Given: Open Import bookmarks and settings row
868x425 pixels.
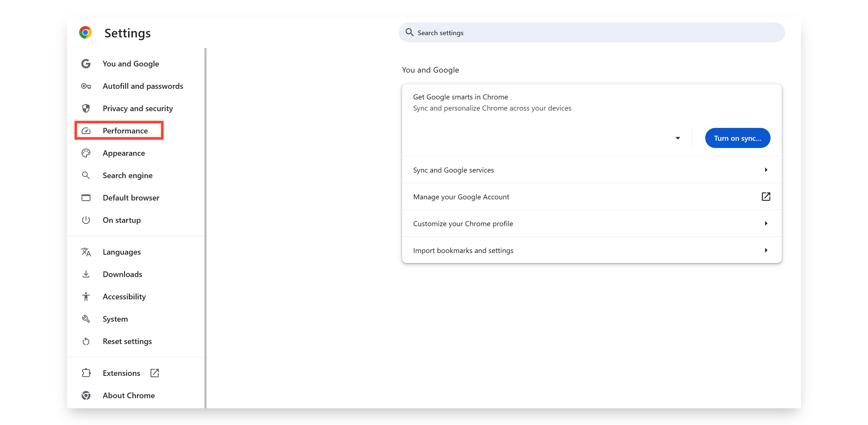Looking at the screenshot, I should point(591,250).
